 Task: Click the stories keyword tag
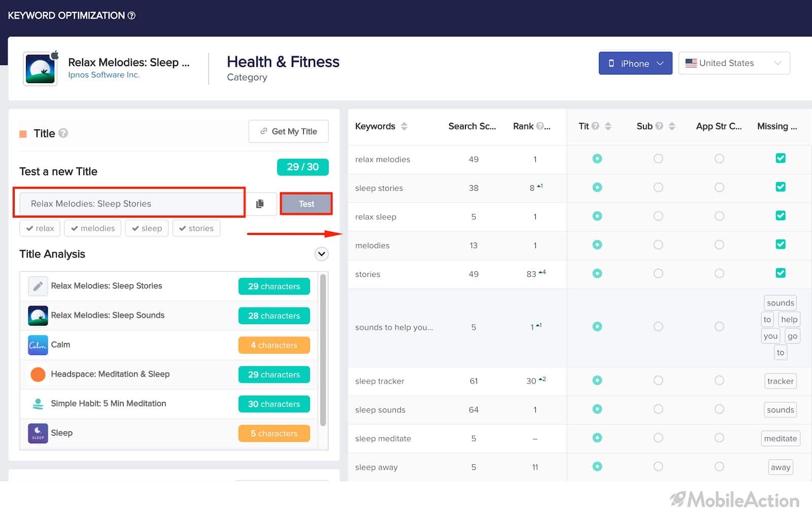coord(196,228)
